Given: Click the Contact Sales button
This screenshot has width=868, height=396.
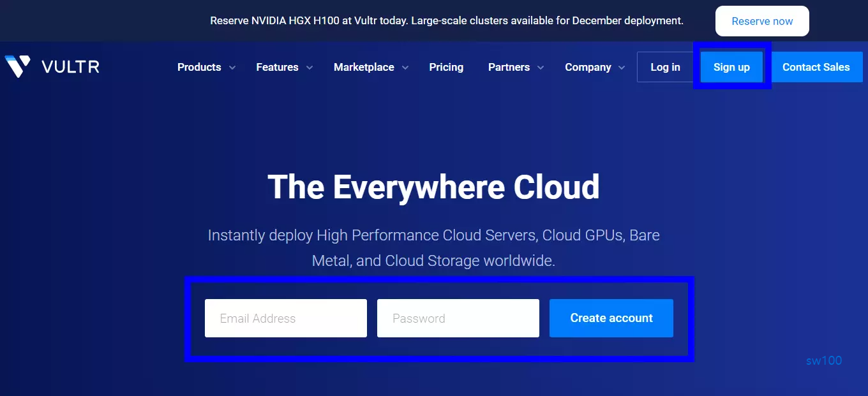Looking at the screenshot, I should [x=816, y=67].
